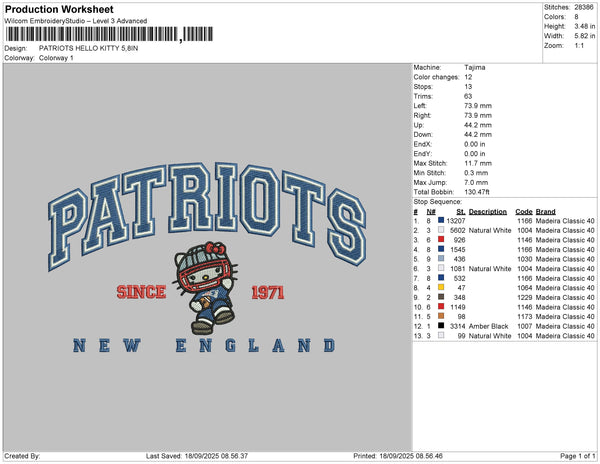This screenshot has height=464, width=600.
Task: Click the SINCE text in the design
Action: pos(141,292)
